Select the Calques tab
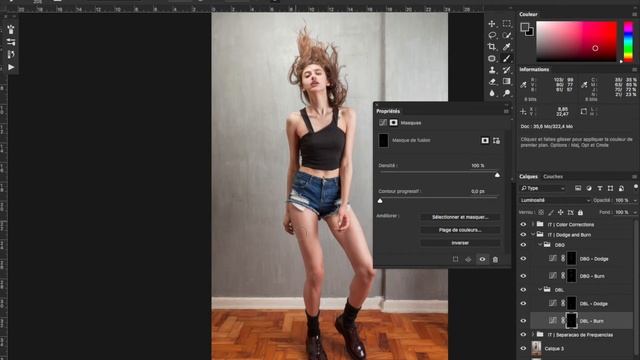The width and height of the screenshot is (640, 360). (528, 177)
